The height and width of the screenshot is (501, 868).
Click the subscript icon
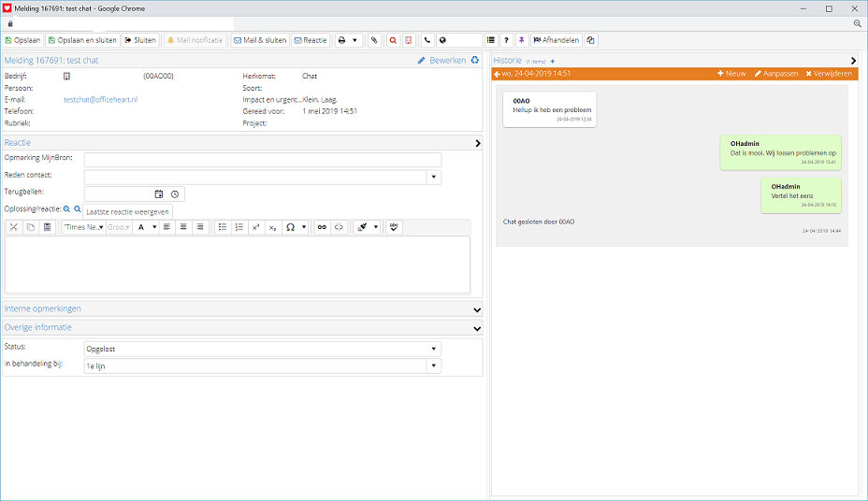(x=272, y=227)
